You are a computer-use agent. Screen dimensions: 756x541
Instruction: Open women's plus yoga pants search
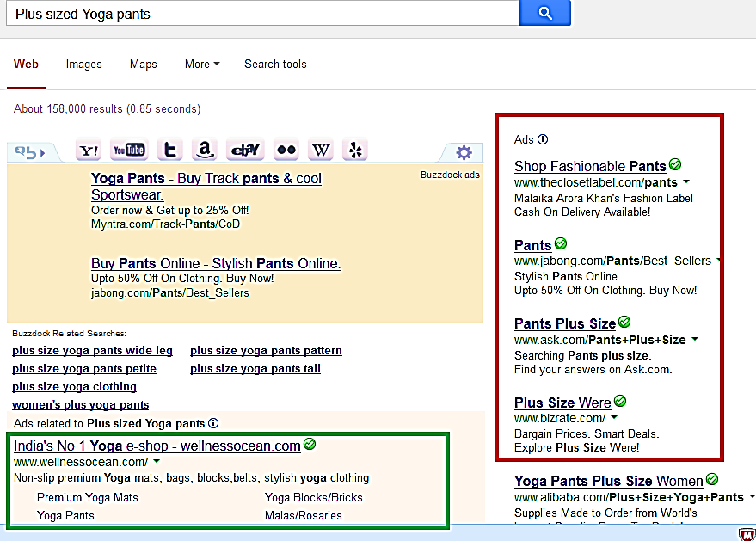[81, 404]
